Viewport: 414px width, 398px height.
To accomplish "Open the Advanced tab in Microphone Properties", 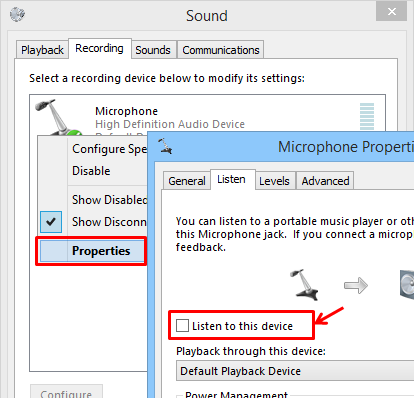I will (325, 181).
